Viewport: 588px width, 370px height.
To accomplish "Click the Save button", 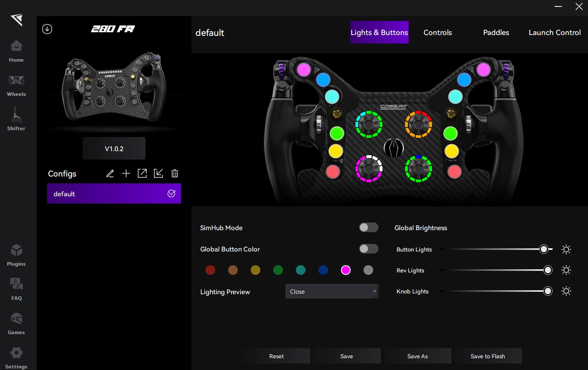I will click(347, 356).
